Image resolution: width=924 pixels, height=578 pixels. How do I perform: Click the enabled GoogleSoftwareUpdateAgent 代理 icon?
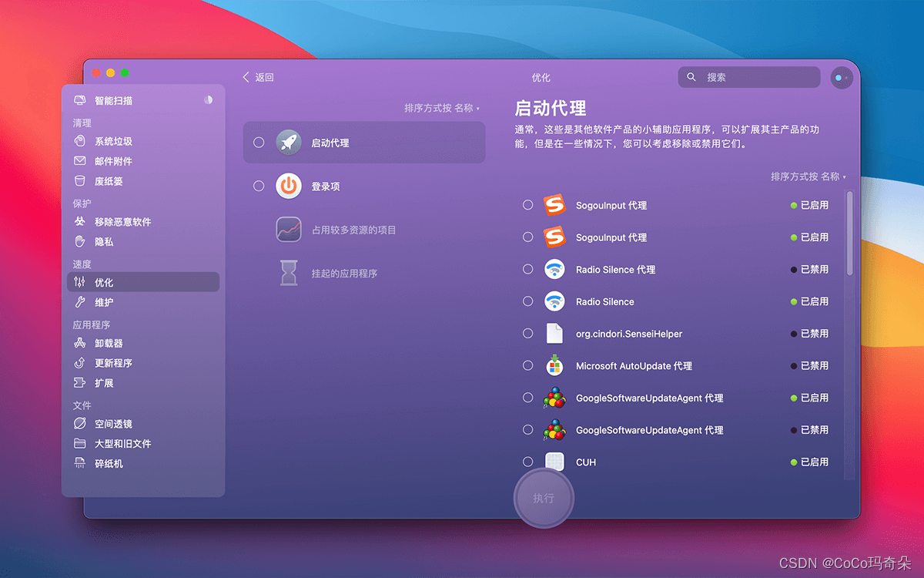pos(554,398)
